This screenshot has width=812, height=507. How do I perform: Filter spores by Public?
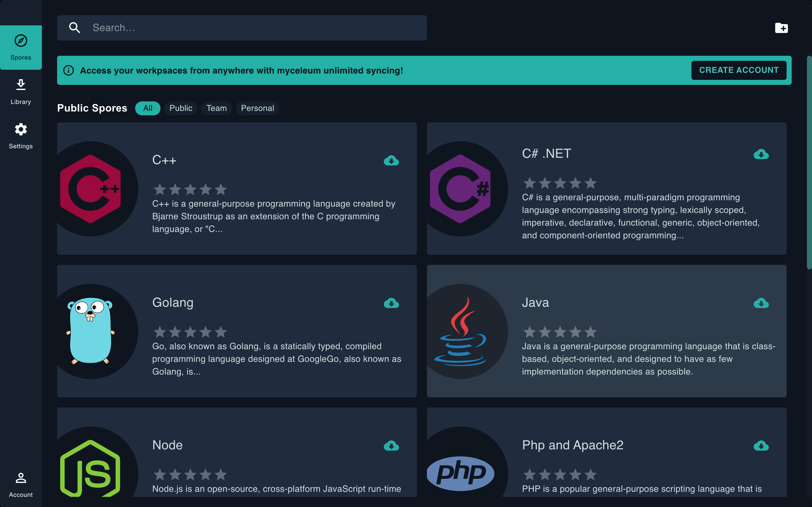click(180, 108)
